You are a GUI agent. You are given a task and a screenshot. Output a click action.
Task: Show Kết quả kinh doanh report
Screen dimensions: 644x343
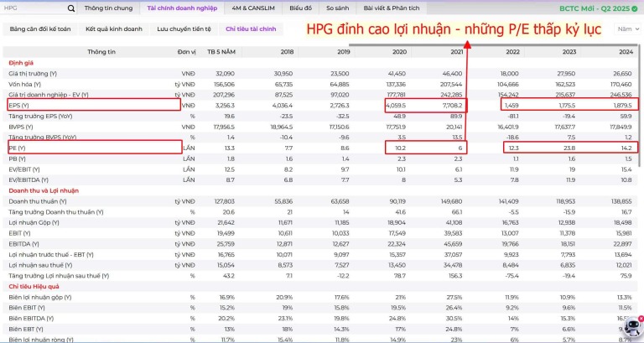click(x=114, y=29)
